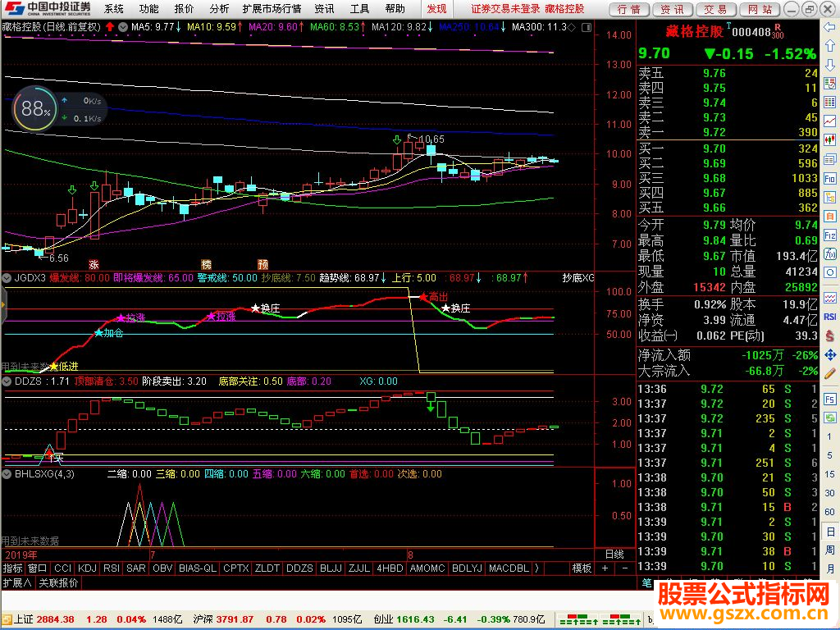Click the 网站 button at top right

[760, 9]
